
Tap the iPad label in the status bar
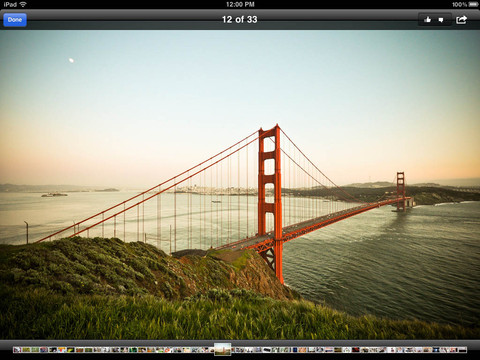point(10,4)
